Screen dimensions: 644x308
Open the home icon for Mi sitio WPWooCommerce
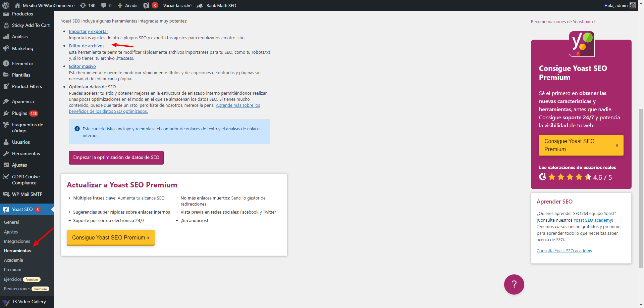pos(17,5)
